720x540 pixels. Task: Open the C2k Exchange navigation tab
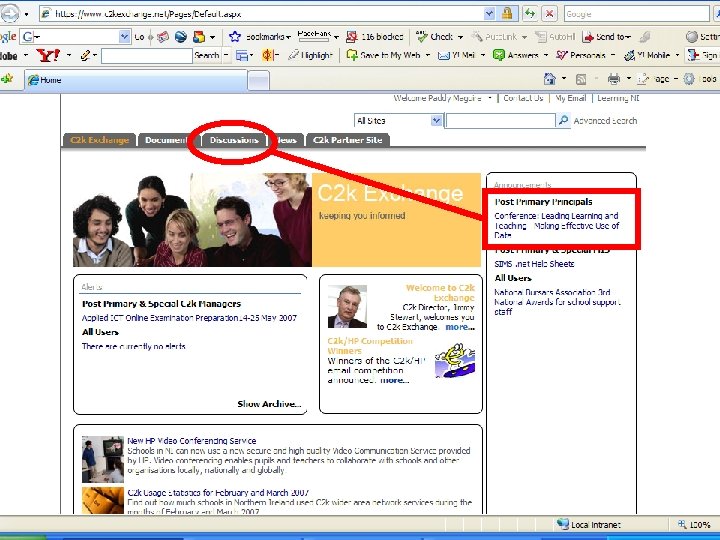coord(99,140)
